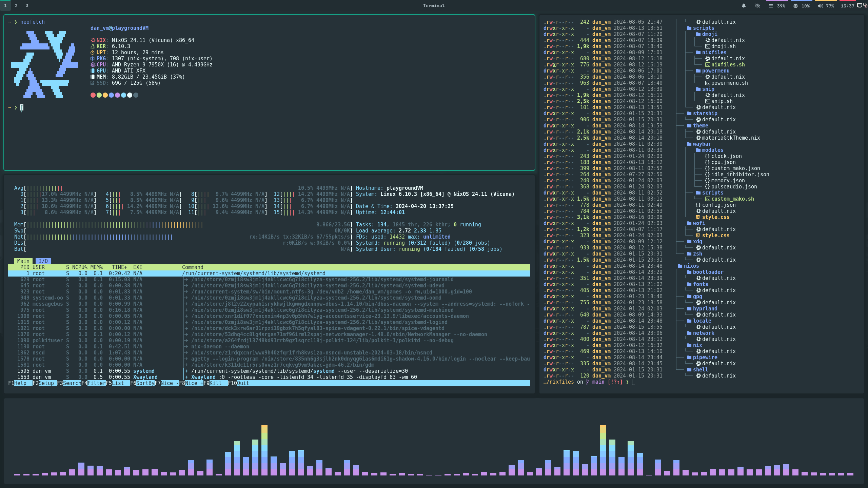Image resolution: width=868 pixels, height=488 pixels.
Task: Expand the powermenu folder in the tree
Action: [713, 70]
